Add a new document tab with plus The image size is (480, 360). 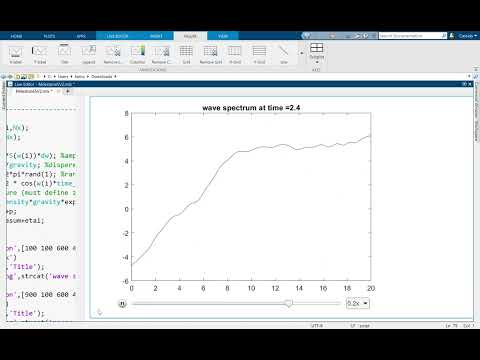click(x=68, y=91)
